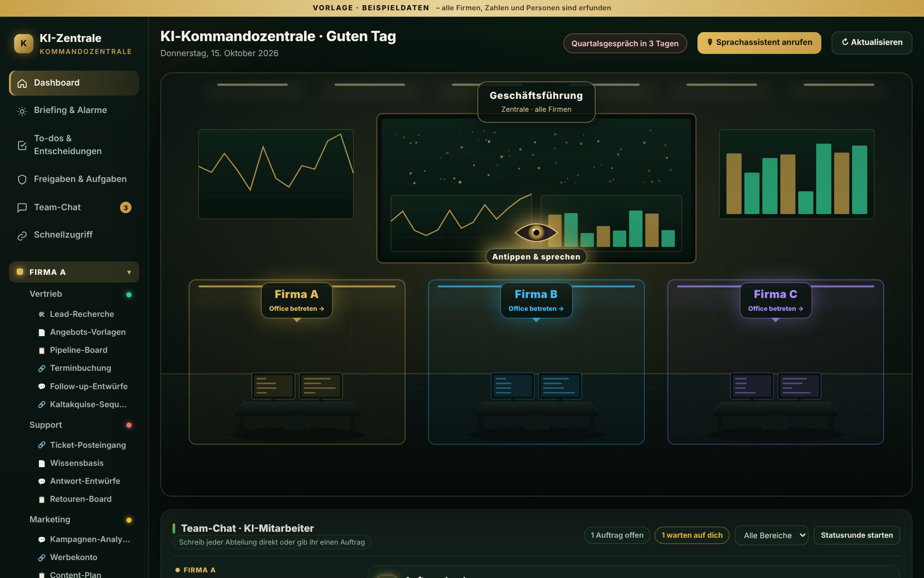Viewport: 924px width, 578px height.
Task: Click the Schnellzugriff link icon
Action: point(22,235)
